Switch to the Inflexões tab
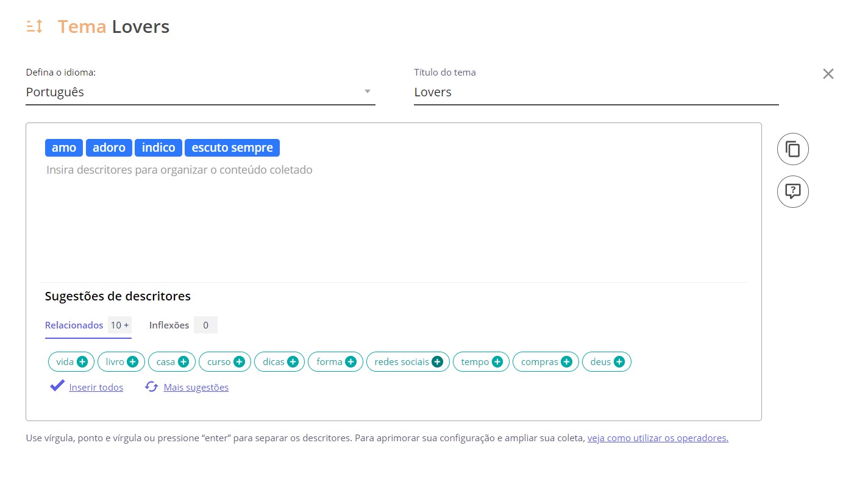The image size is (868, 479). (169, 325)
